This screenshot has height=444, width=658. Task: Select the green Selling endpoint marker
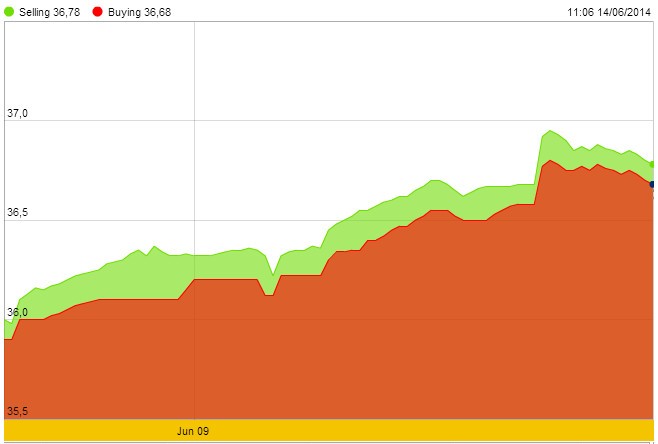pos(653,164)
